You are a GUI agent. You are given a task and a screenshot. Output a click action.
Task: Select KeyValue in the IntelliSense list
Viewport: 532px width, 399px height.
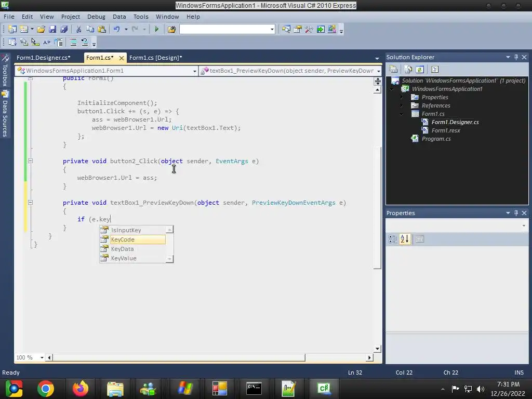[132, 258]
